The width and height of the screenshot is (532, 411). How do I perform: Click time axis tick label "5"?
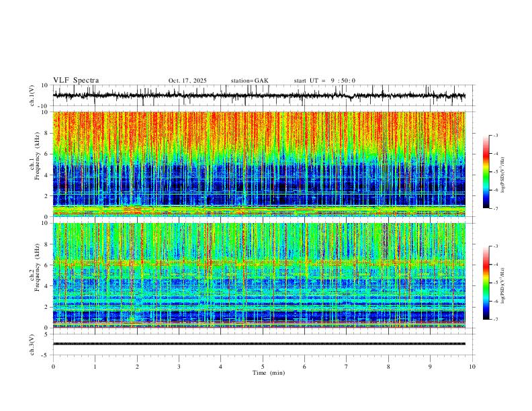pos(263,367)
